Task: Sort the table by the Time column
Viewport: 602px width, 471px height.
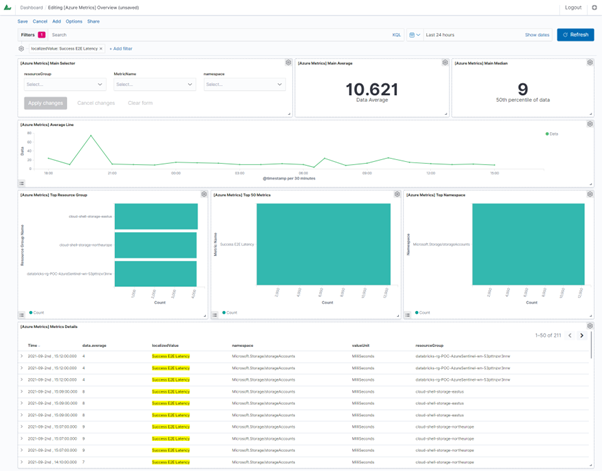Action: 34,345
